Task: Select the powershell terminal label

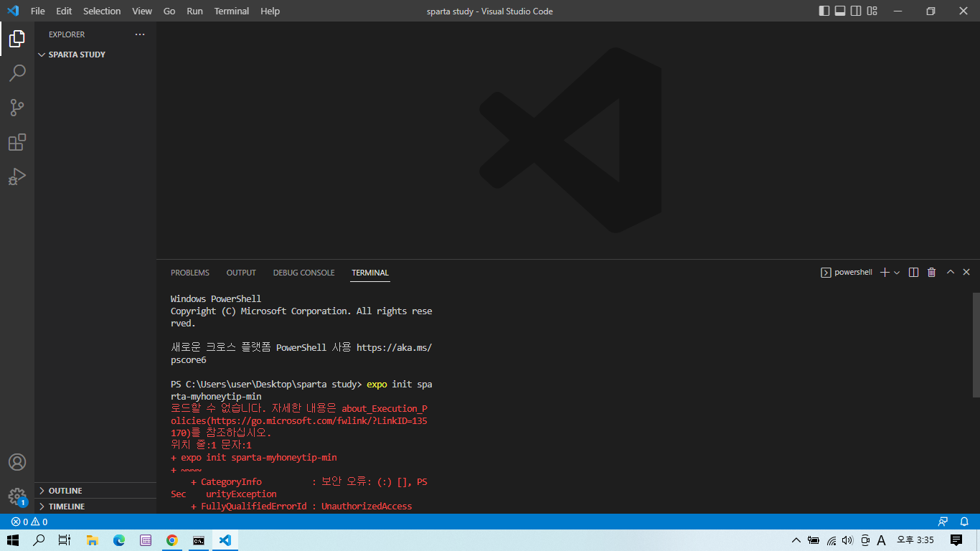Action: [847, 273]
